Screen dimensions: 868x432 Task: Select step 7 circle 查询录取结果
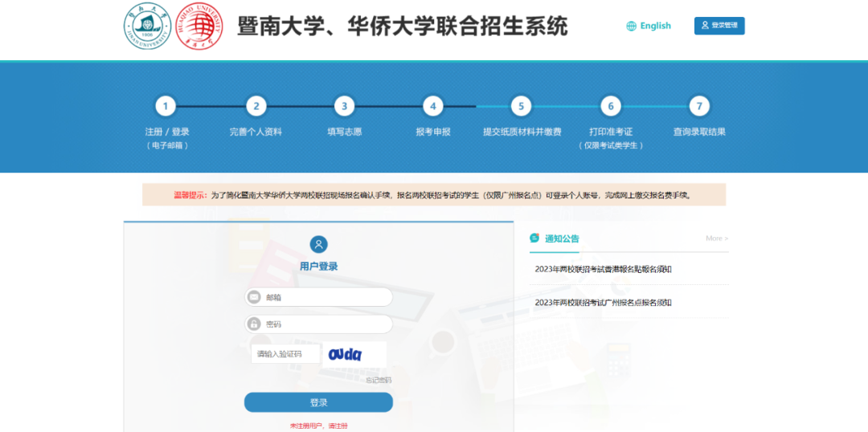[699, 106]
